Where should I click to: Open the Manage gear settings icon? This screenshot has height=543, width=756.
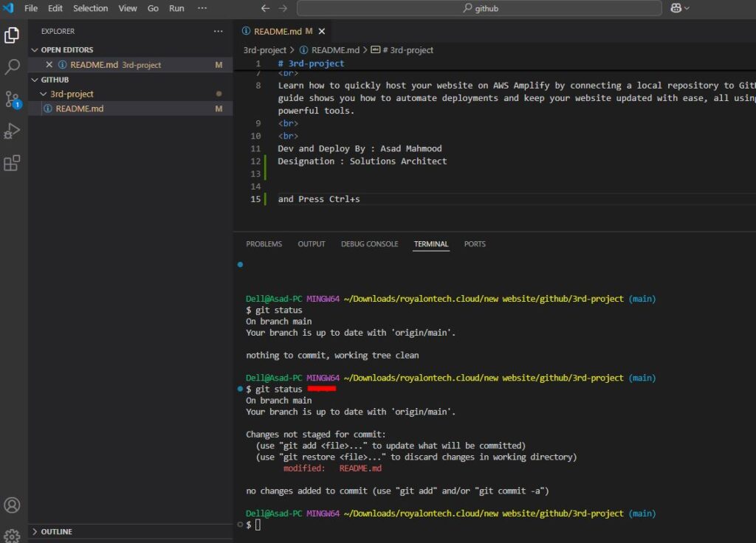point(12,536)
